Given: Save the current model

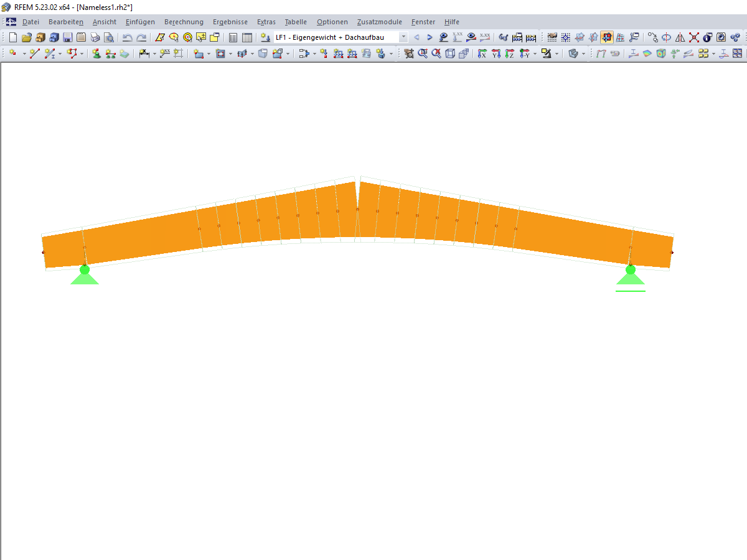Looking at the screenshot, I should (66, 37).
